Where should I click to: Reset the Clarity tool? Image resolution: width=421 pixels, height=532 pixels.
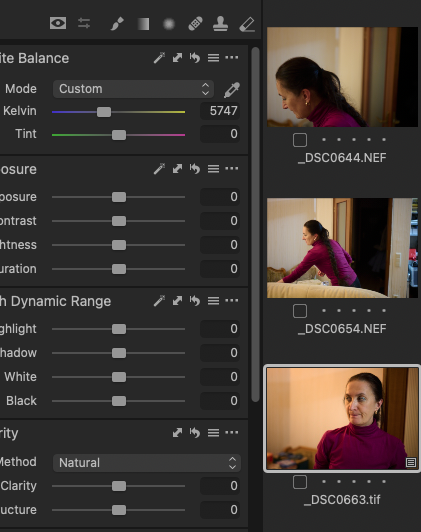195,433
